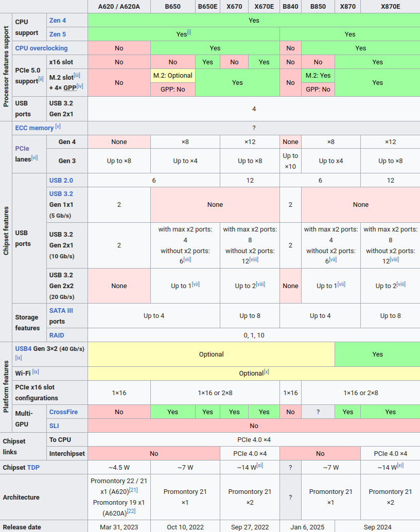Open footnote [vi] after PCIe lanes
The image size is (420, 532).
coord(34,157)
